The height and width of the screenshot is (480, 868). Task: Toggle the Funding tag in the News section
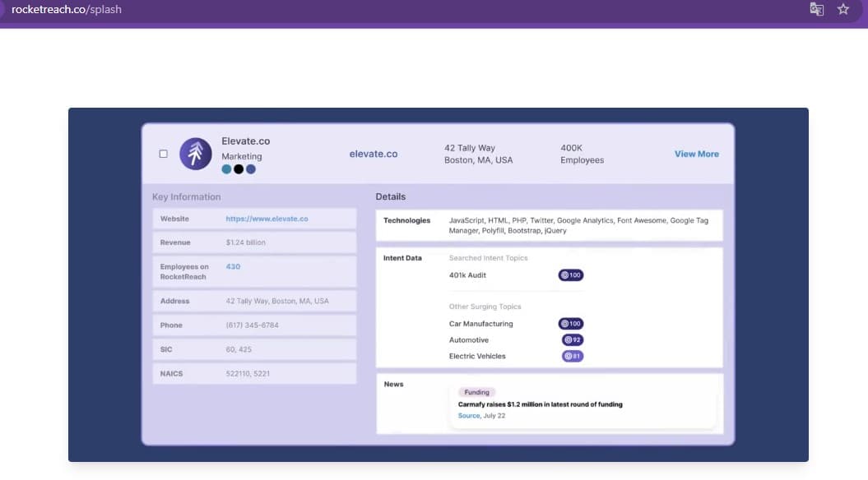point(476,392)
